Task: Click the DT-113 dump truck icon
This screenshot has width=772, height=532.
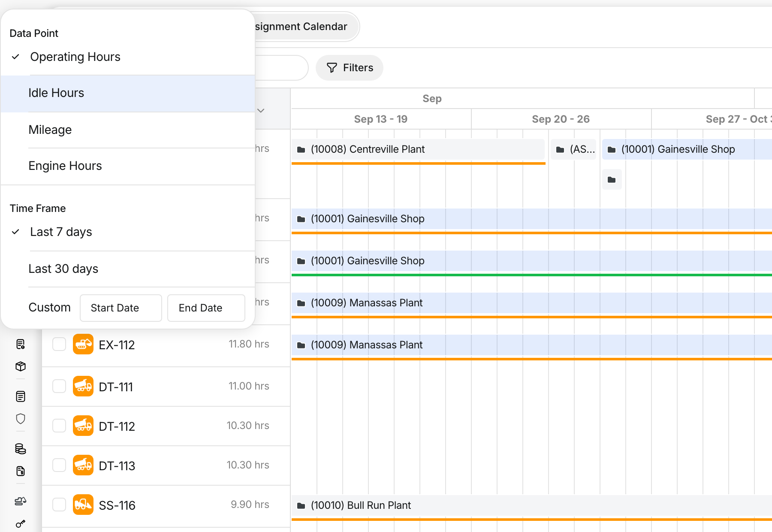Action: (x=83, y=465)
